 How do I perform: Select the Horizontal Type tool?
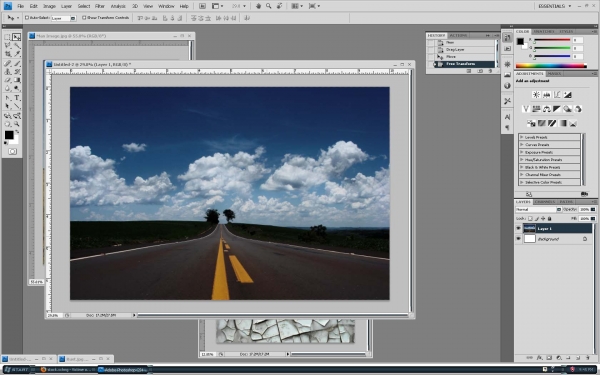(17, 98)
